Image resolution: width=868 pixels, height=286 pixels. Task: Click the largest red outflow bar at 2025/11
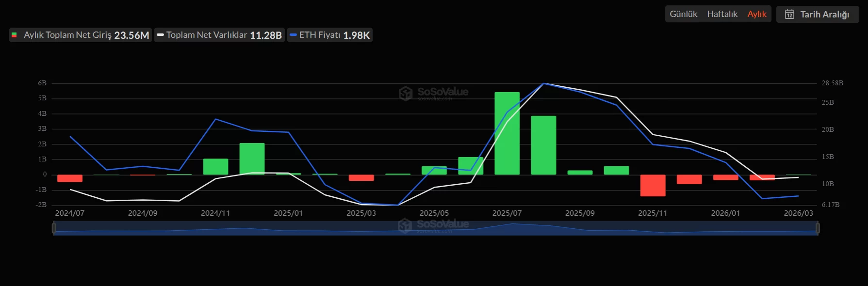(x=653, y=185)
